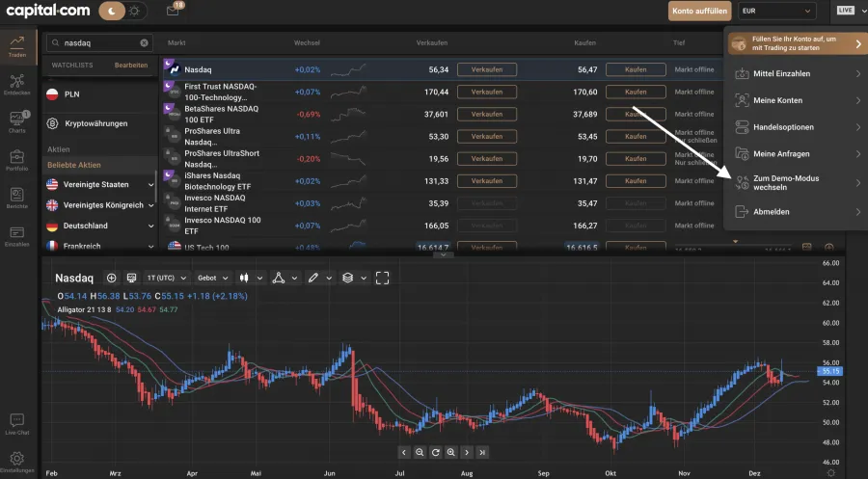Move chart left with back arrow

[404, 452]
